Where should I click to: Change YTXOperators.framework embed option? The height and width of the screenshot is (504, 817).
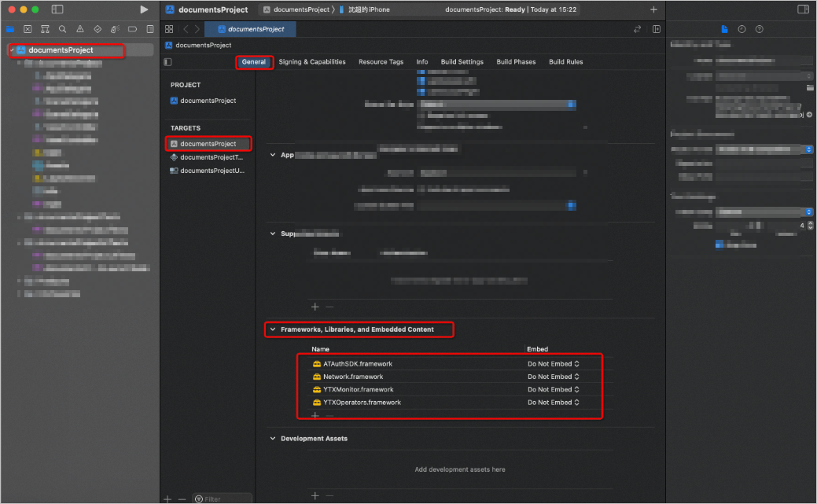[553, 403]
